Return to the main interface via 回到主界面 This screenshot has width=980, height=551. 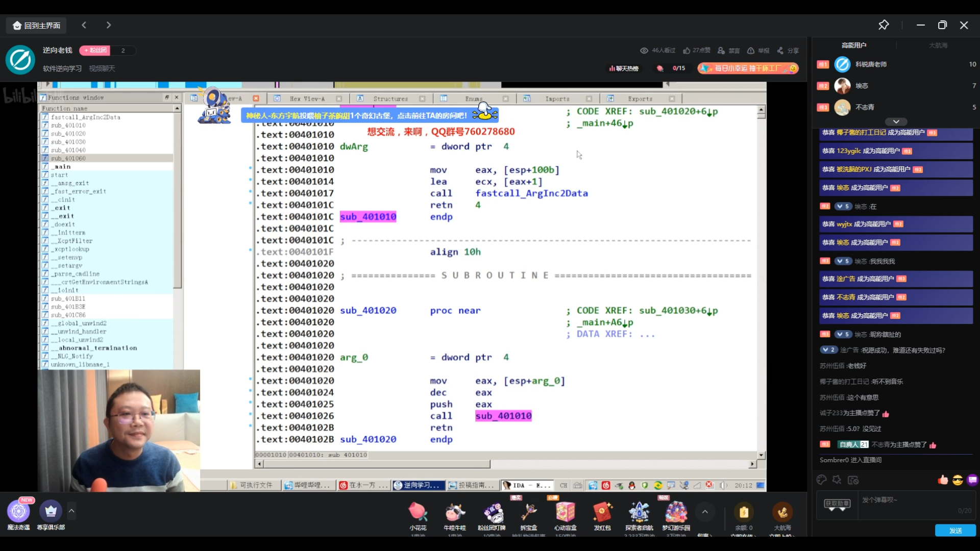click(x=37, y=26)
